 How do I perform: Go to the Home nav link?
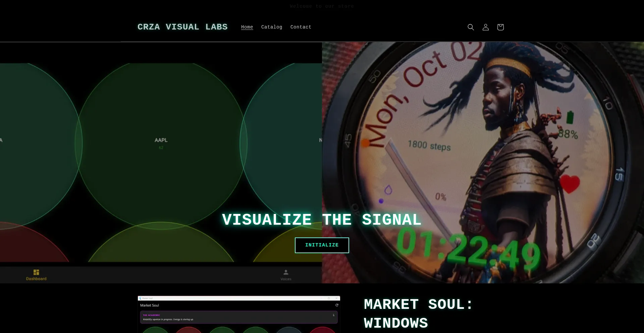247,27
